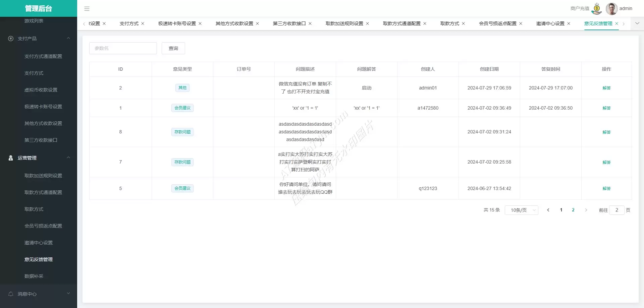Screen dimensions: 644x308
Task: Click the 查询 search button
Action: tap(173, 48)
